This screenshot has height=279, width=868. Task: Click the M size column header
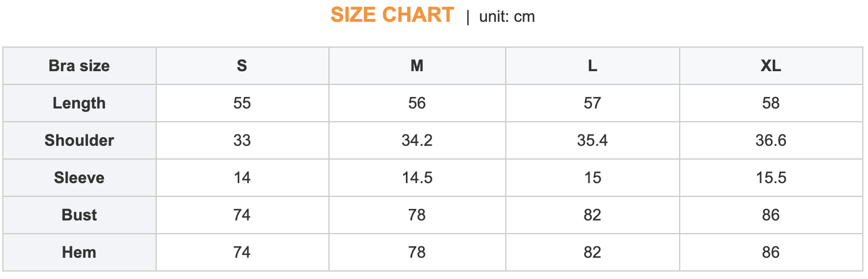(x=417, y=66)
